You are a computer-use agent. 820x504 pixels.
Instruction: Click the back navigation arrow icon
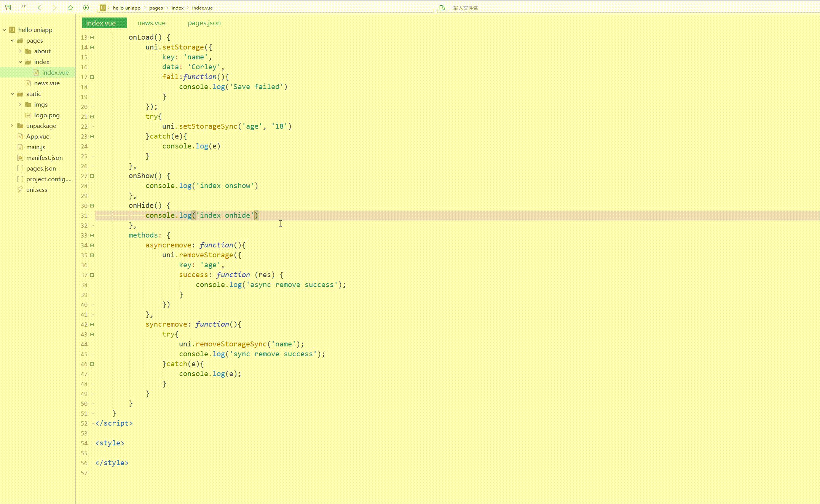39,8
